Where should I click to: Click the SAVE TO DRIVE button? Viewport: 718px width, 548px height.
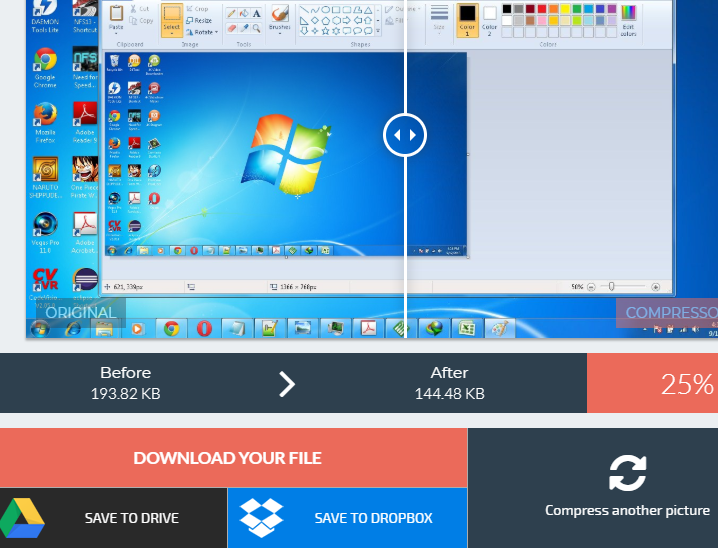coord(113,518)
